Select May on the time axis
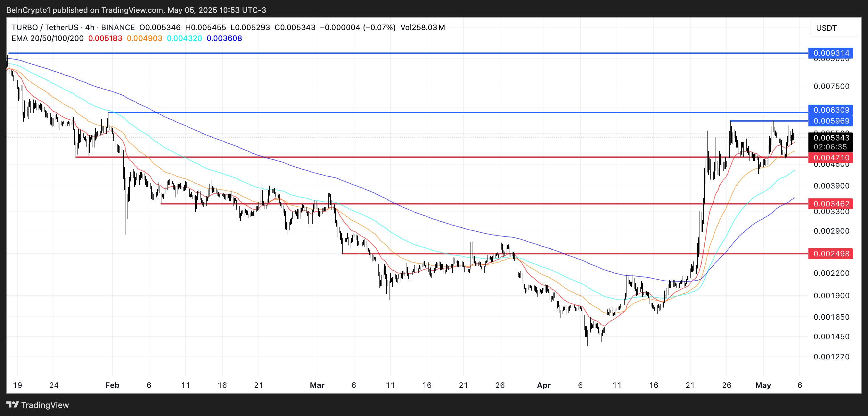This screenshot has height=416, width=868. click(x=764, y=385)
